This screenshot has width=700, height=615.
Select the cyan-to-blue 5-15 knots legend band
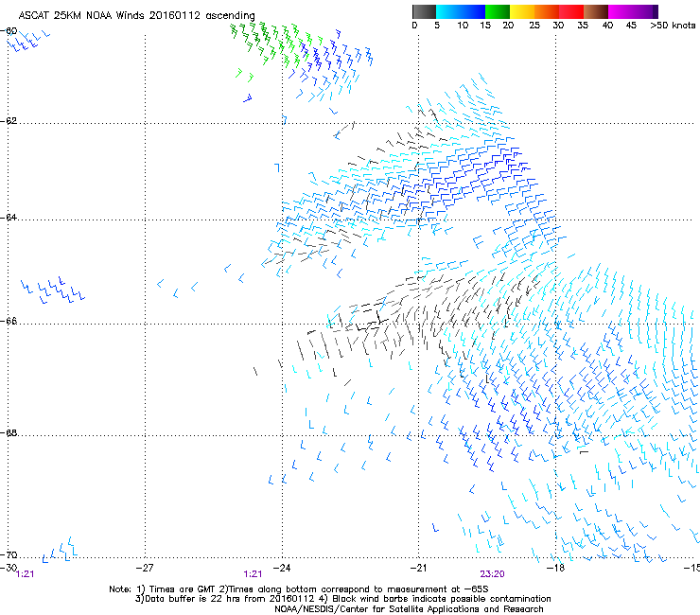click(461, 11)
